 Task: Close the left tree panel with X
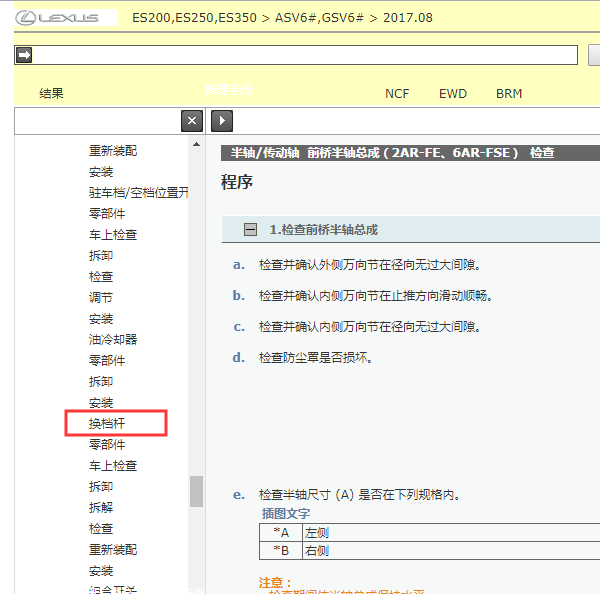click(192, 121)
